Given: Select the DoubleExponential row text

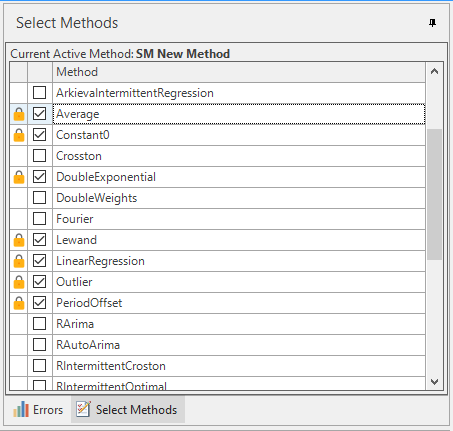Looking at the screenshot, I should click(106, 177).
